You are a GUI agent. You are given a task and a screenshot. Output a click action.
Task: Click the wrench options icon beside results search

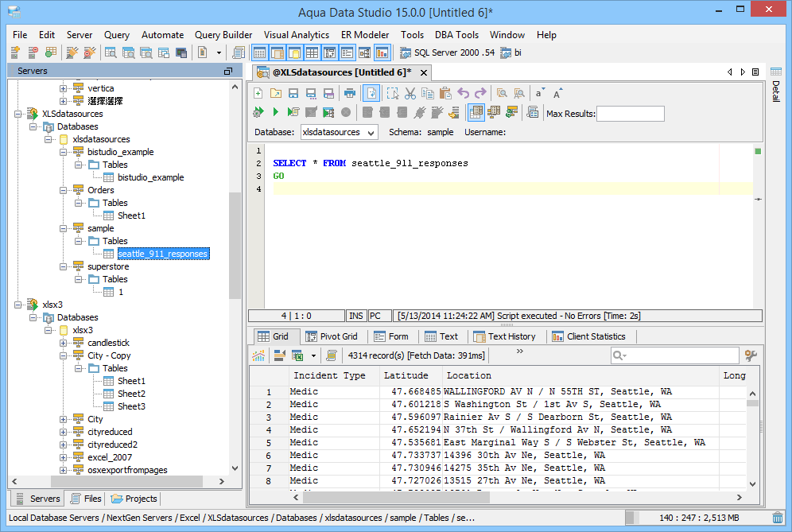click(751, 355)
